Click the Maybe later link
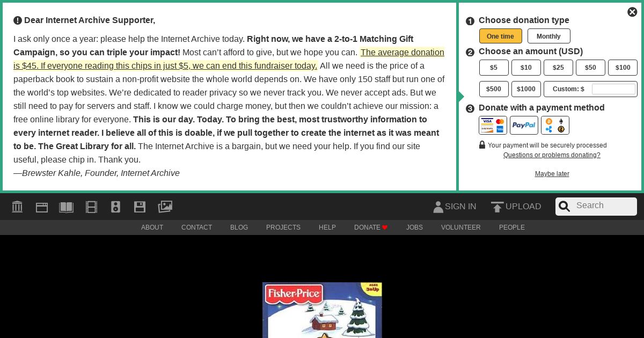Screen dimensions: 644x338 tap(552, 174)
